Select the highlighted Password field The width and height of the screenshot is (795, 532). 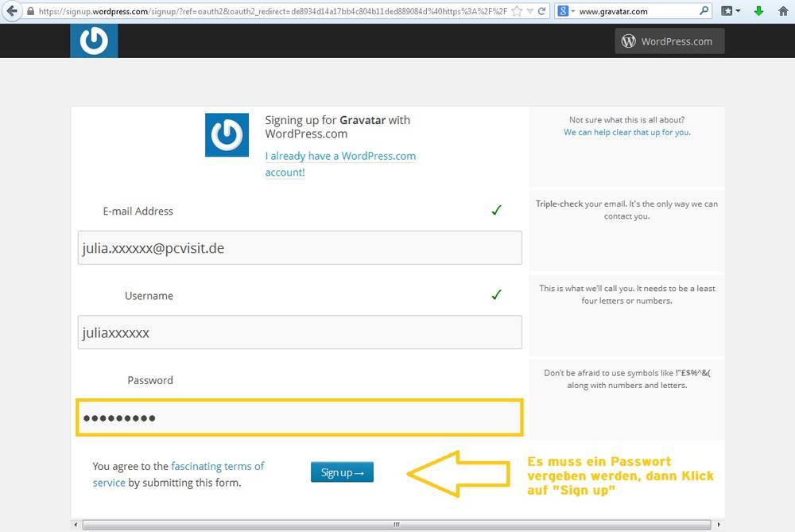coord(300,417)
